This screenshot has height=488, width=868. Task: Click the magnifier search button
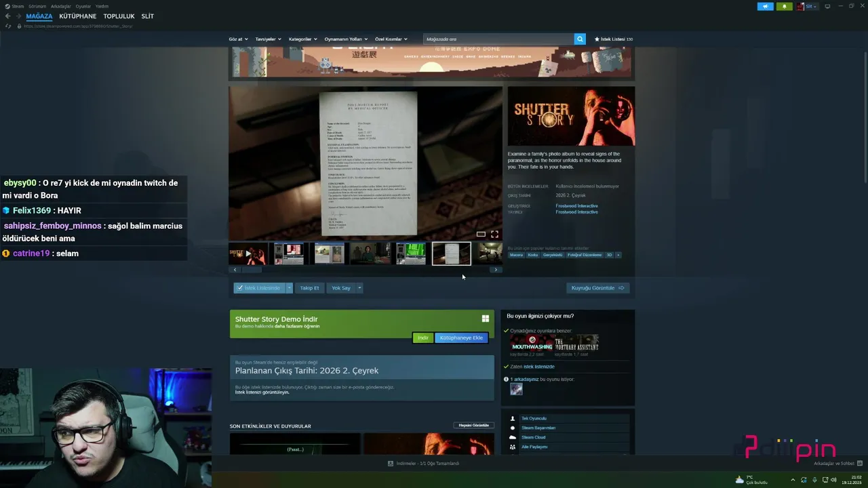(580, 39)
